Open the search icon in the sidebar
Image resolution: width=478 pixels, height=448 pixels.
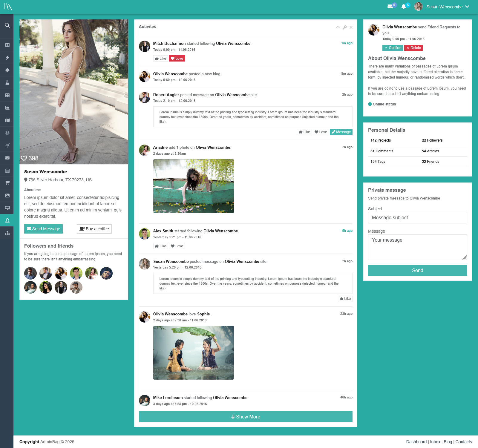[7, 25]
